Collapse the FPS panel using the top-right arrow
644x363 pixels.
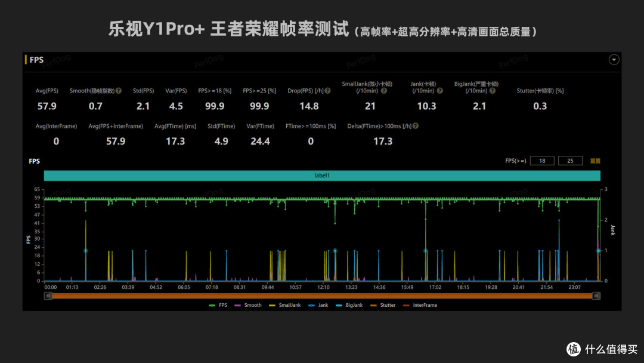coord(614,60)
